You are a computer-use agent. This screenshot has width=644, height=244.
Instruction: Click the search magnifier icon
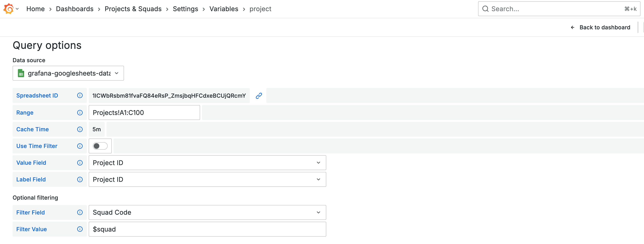click(x=485, y=9)
